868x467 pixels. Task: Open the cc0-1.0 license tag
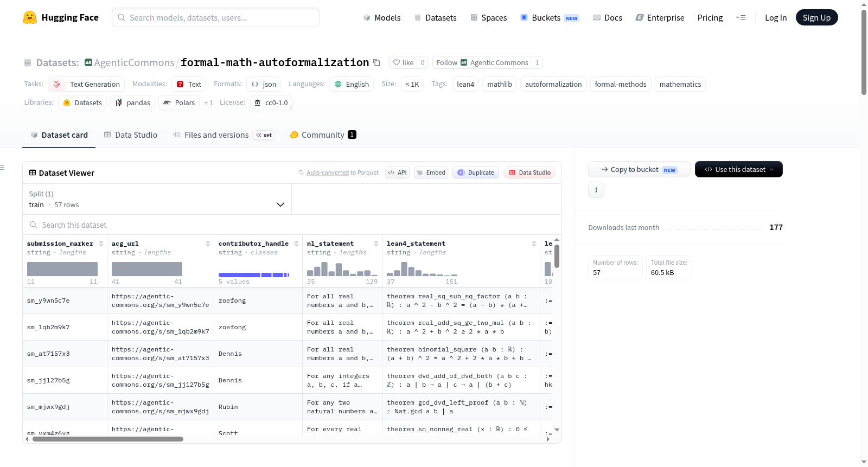click(x=271, y=103)
